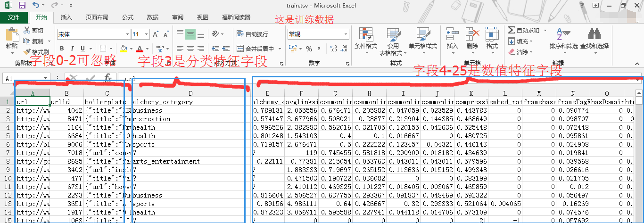Apply the Percent Style (%) icon

point(309,49)
